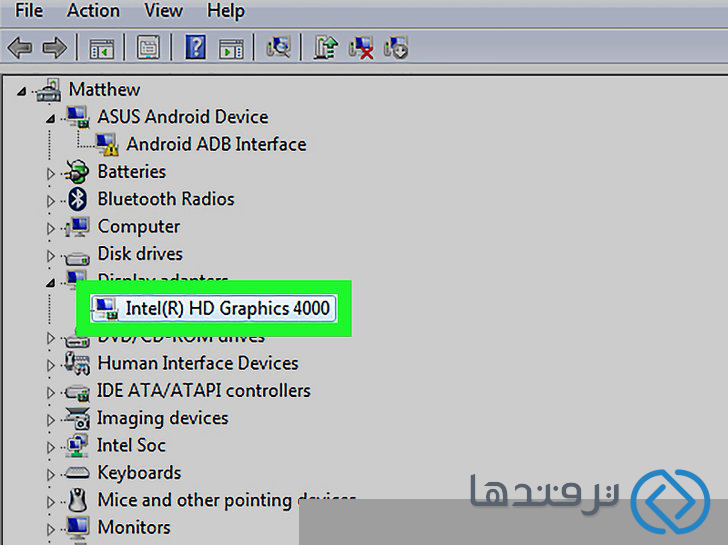Viewport: 728px width, 545px height.
Task: Expand the Batteries category
Action: [x=51, y=174]
